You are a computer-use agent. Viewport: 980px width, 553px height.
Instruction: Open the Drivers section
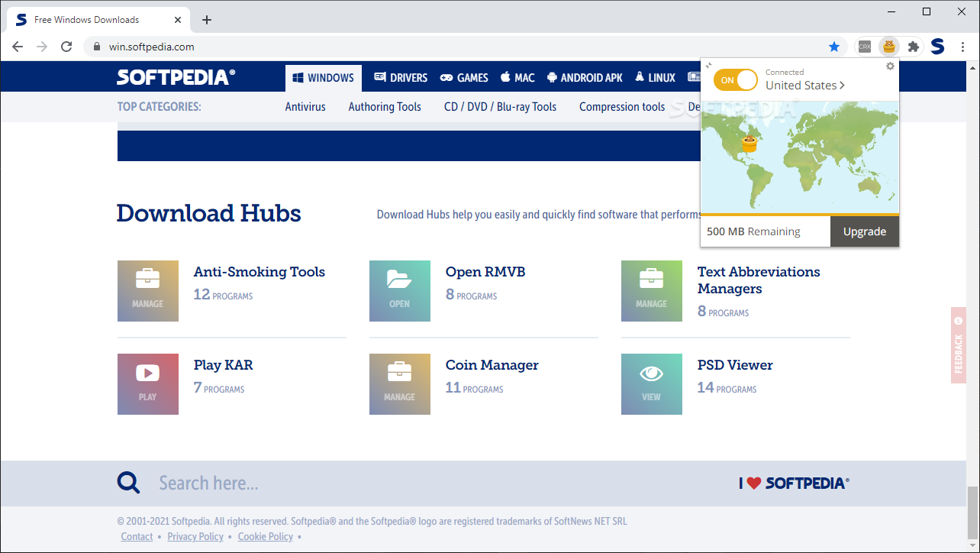[401, 78]
